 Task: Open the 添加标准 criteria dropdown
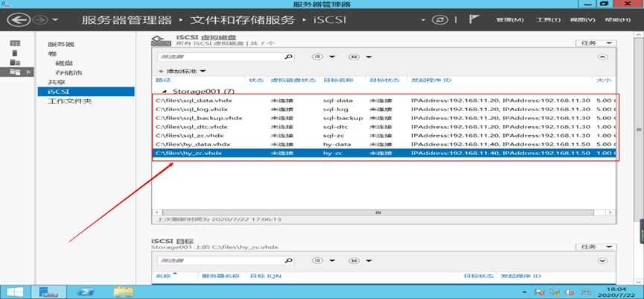(x=182, y=71)
